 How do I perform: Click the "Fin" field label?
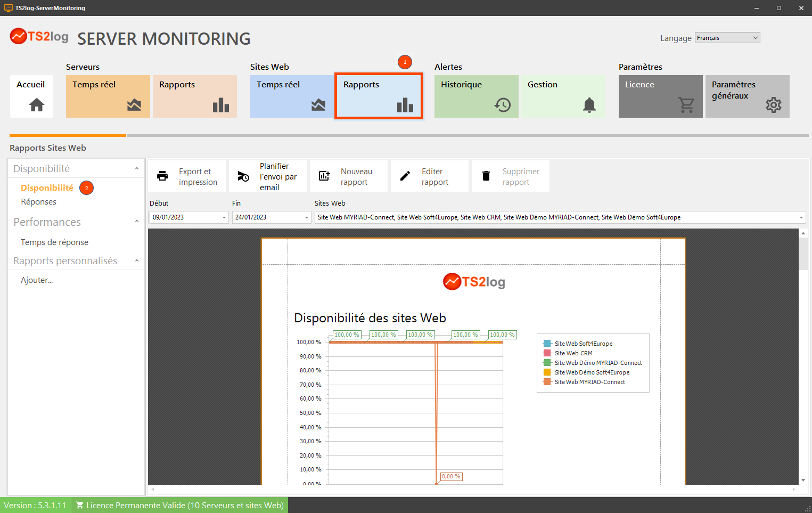coord(236,203)
